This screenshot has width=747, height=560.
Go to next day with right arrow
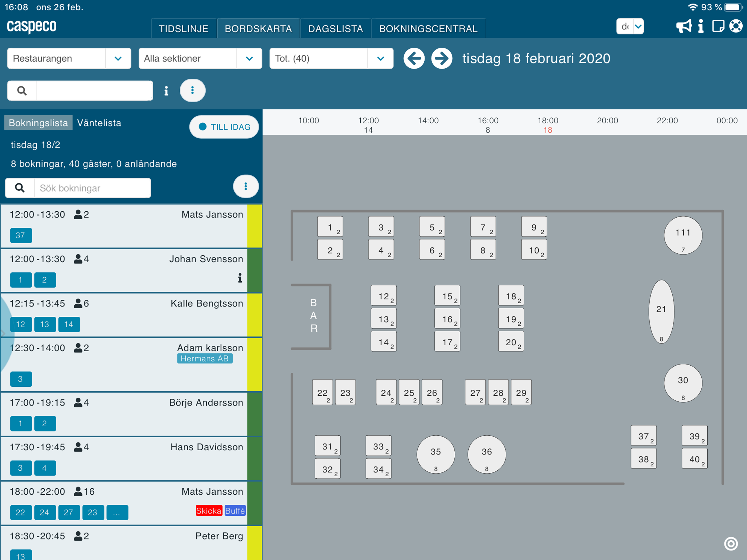coord(442,59)
